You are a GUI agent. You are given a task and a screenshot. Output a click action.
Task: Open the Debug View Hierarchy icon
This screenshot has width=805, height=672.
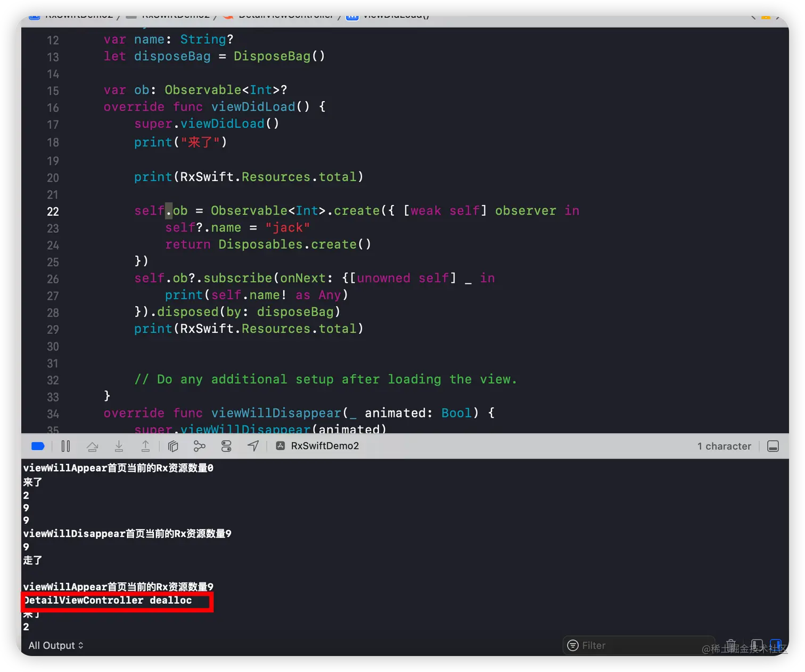(173, 446)
